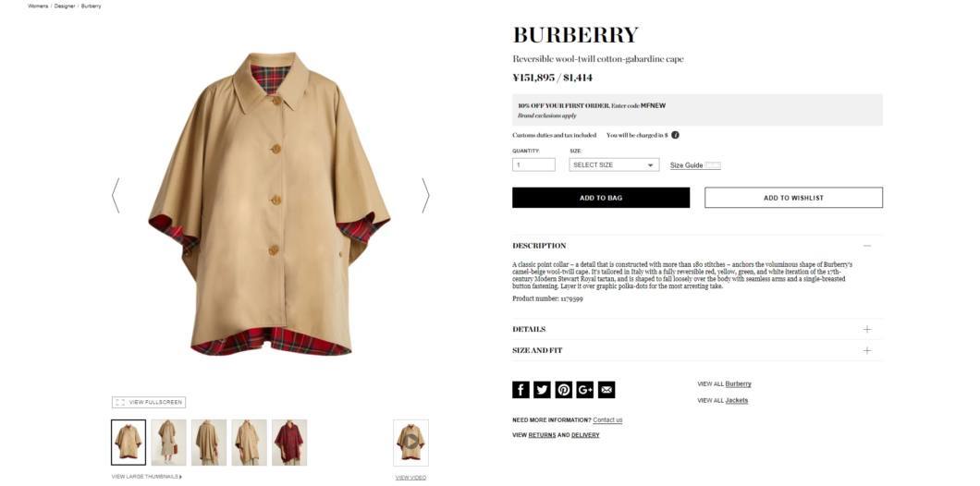Share product on Facebook icon

[521, 390]
